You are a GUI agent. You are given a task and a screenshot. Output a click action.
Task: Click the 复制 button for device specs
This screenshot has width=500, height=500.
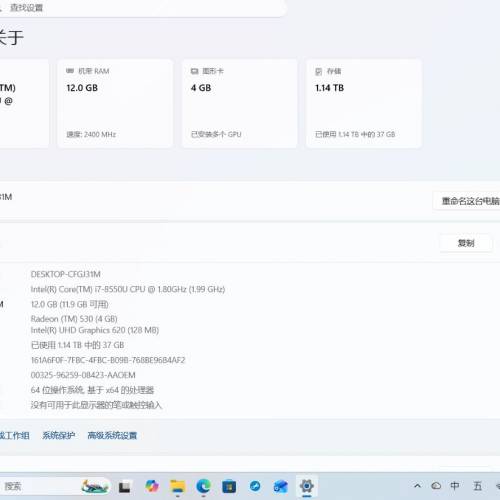pyautogui.click(x=466, y=243)
